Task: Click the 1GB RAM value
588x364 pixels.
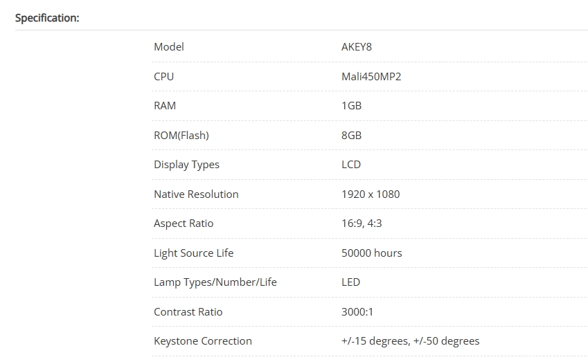Action: click(x=351, y=106)
